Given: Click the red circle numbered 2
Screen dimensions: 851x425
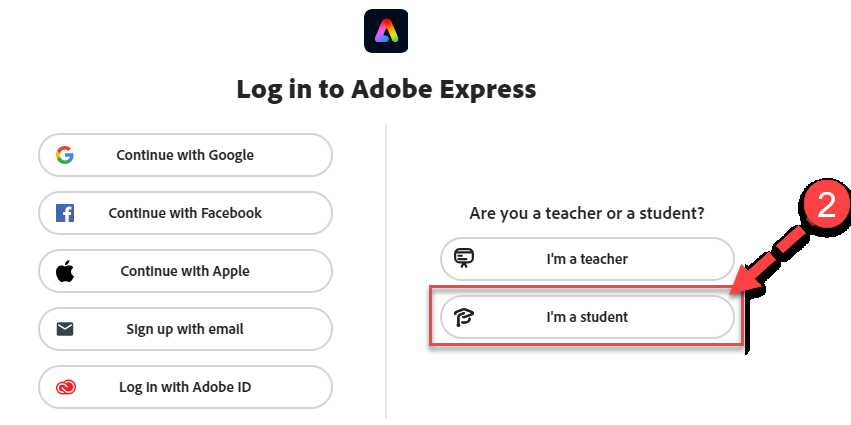Looking at the screenshot, I should coord(827,206).
